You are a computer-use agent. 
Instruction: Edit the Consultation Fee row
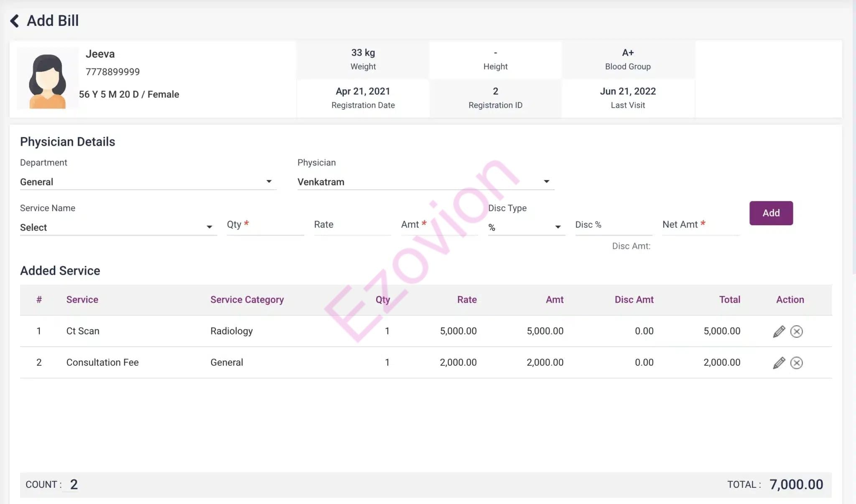(x=779, y=363)
